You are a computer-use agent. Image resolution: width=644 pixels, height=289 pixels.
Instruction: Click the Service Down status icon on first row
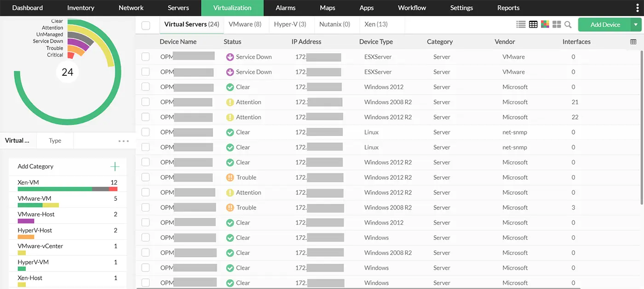(230, 57)
